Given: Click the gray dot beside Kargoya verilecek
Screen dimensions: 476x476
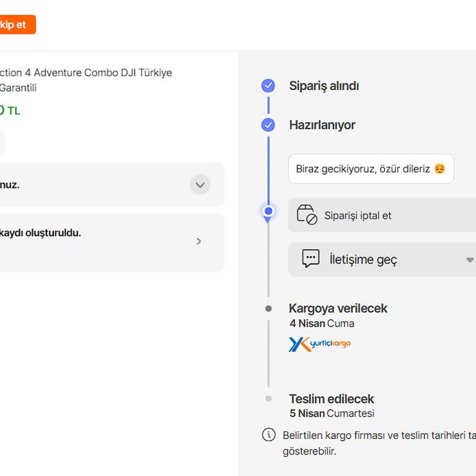Looking at the screenshot, I should (x=268, y=309).
